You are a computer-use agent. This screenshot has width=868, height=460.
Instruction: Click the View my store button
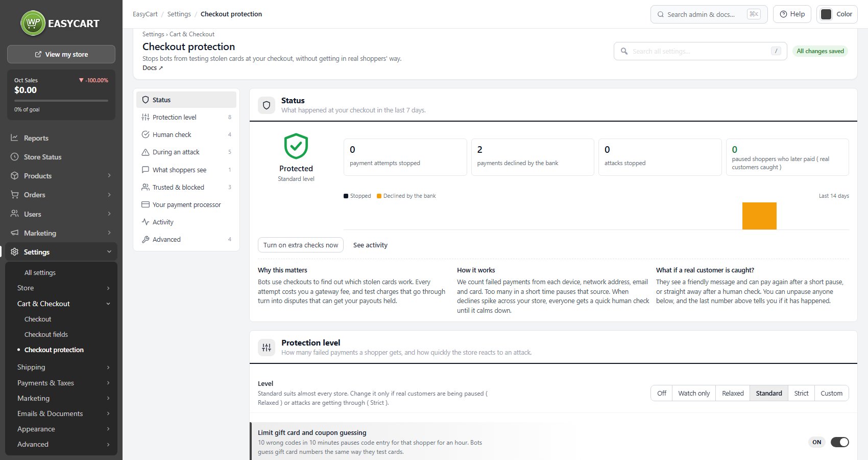pos(61,54)
